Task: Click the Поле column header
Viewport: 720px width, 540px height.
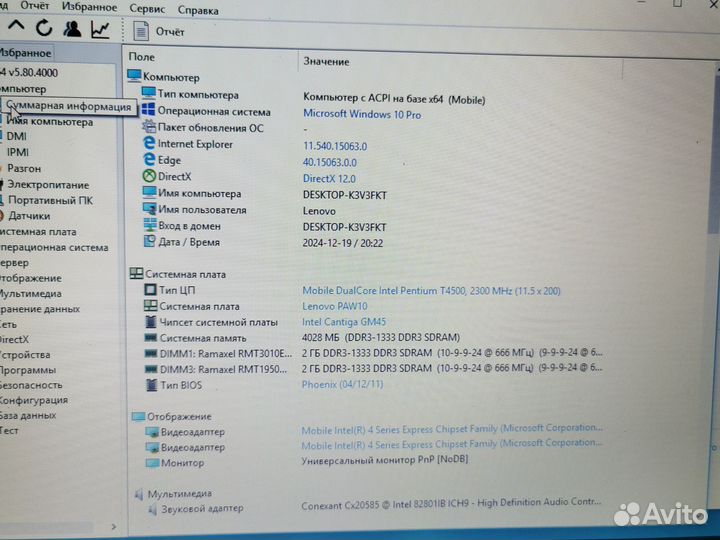Action: point(141,57)
